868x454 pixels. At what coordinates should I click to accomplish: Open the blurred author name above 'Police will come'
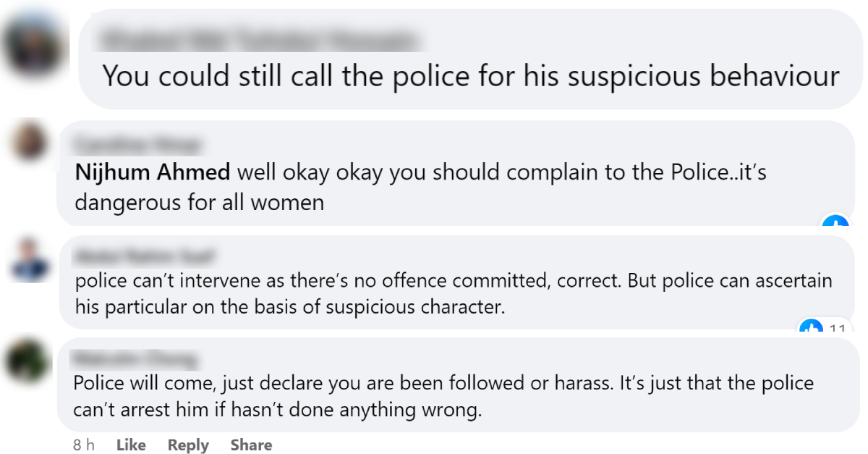(135, 357)
